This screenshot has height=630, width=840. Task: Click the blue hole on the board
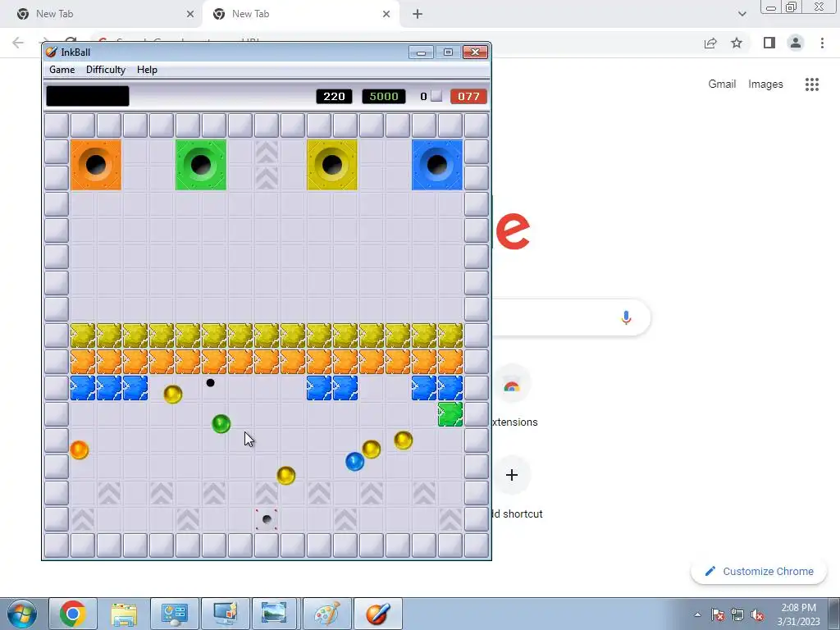pos(437,165)
